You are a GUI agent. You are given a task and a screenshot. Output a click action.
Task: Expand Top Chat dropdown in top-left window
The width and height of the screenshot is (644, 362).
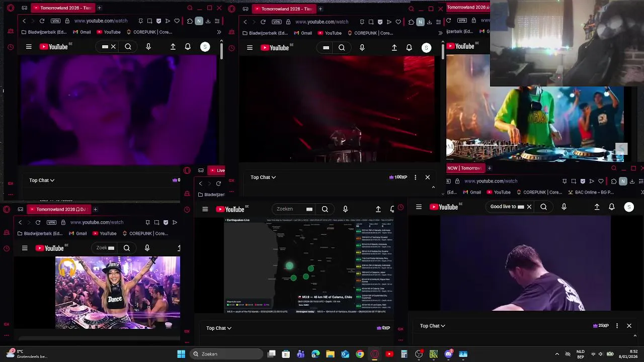point(42,180)
